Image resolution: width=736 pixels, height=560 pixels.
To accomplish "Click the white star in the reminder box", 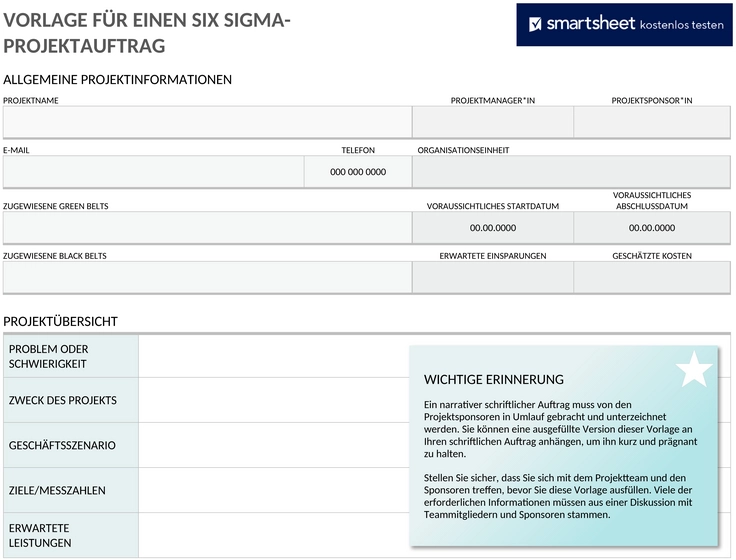I will coord(694,369).
